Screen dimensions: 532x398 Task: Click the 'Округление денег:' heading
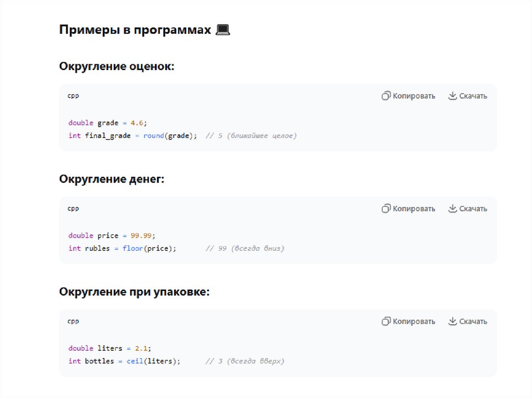tap(112, 179)
